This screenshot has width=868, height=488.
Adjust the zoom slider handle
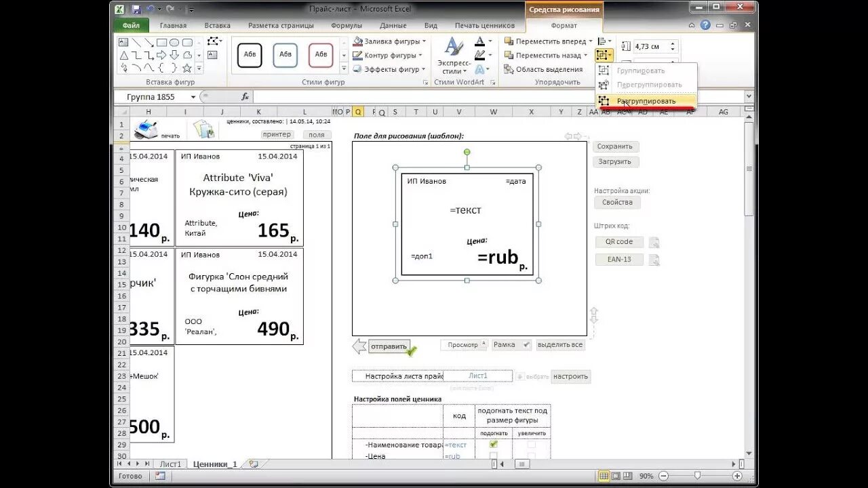698,476
